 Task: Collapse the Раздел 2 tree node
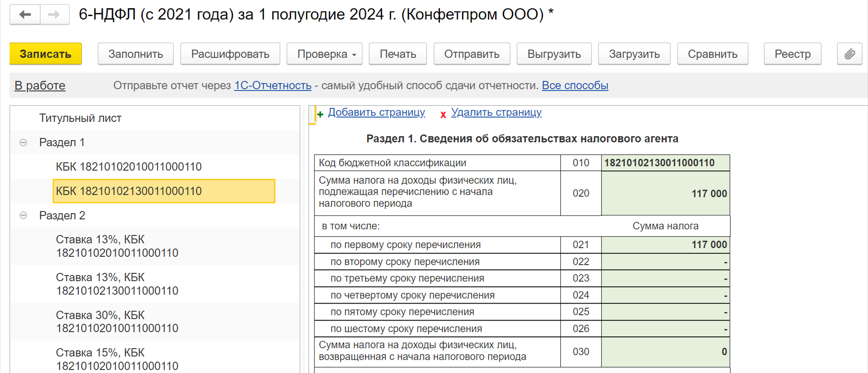(23, 215)
